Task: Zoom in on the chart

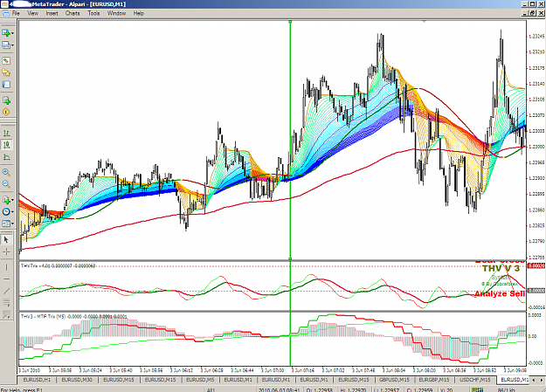Action: click(x=6, y=172)
